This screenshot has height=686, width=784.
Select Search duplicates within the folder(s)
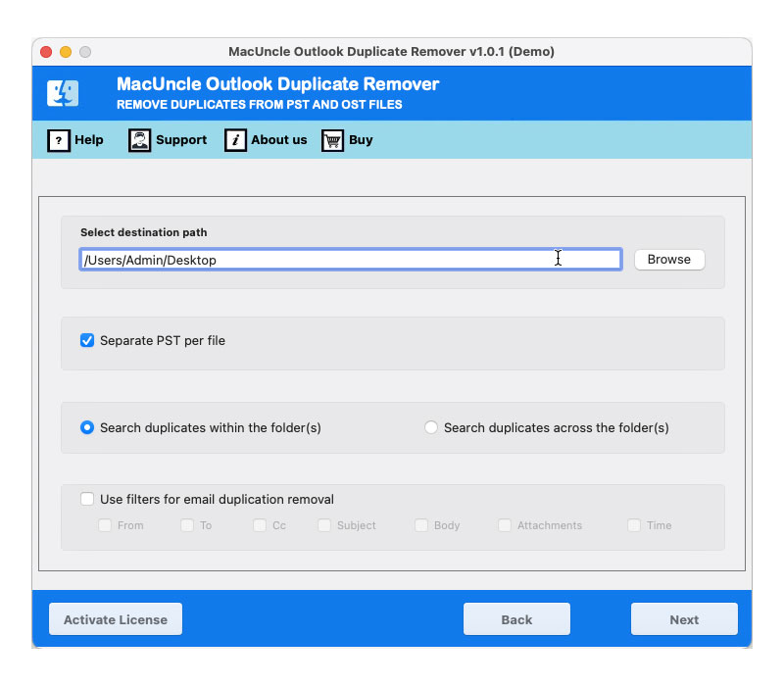tap(87, 427)
